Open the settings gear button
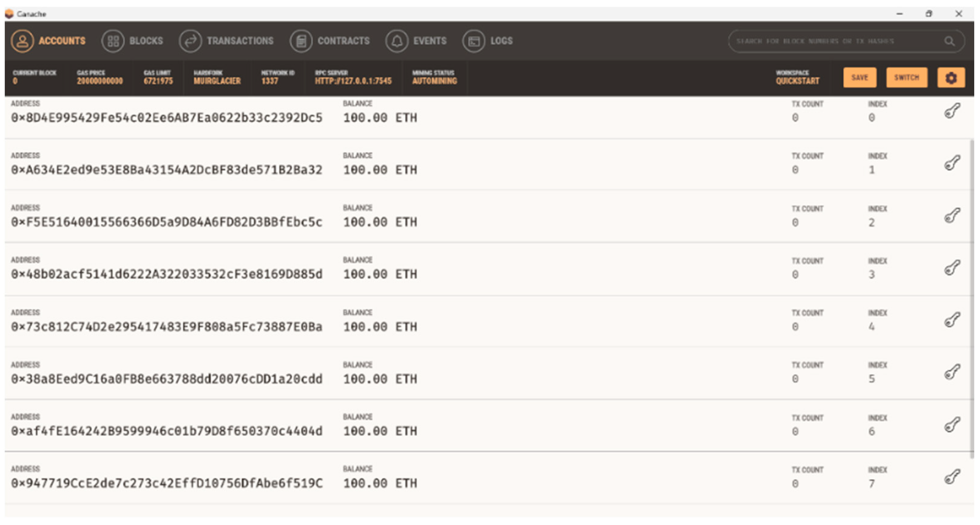Viewport: 980px width, 525px height. point(951,78)
